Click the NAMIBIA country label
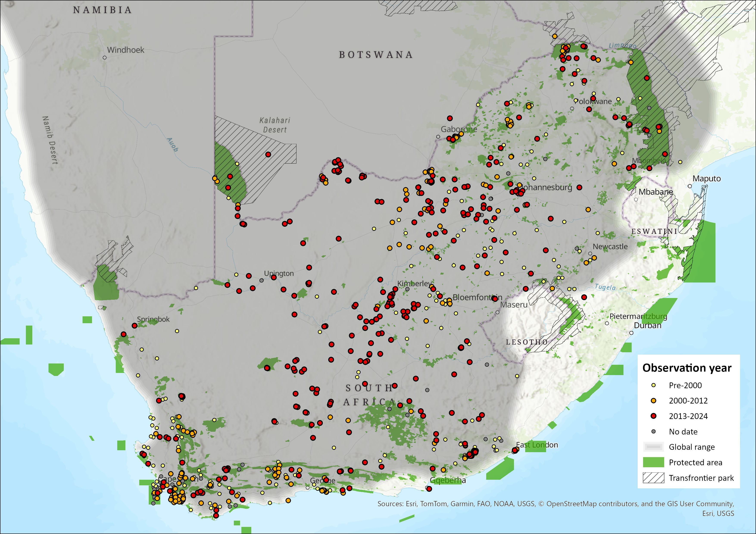Screen dimensions: 756x534 pyautogui.click(x=102, y=10)
